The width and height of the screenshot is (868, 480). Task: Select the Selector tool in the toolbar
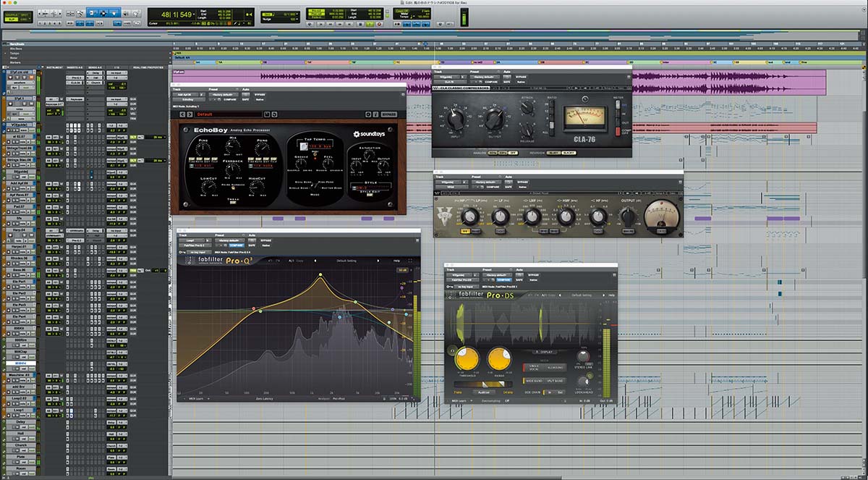pyautogui.click(x=103, y=13)
